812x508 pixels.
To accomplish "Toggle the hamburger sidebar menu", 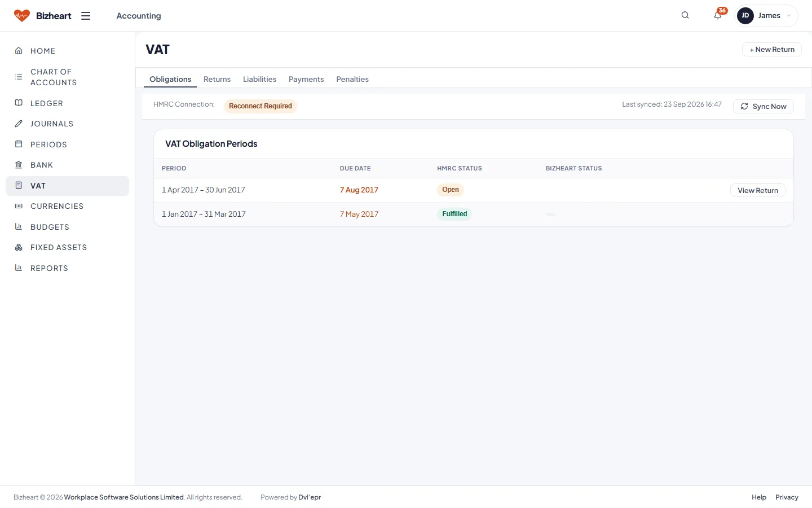I will pos(86,16).
